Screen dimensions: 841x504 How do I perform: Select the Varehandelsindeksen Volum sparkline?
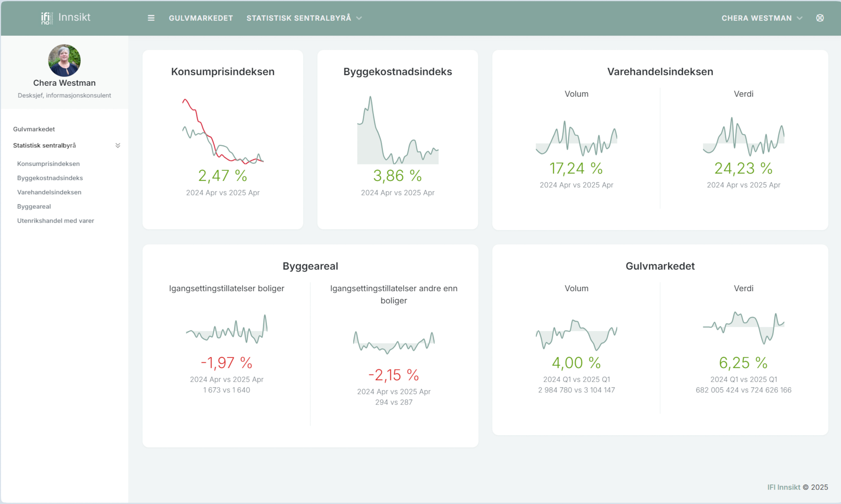(x=576, y=138)
